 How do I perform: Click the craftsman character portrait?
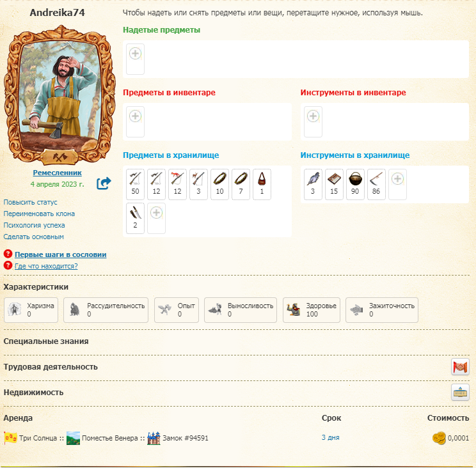click(x=59, y=95)
